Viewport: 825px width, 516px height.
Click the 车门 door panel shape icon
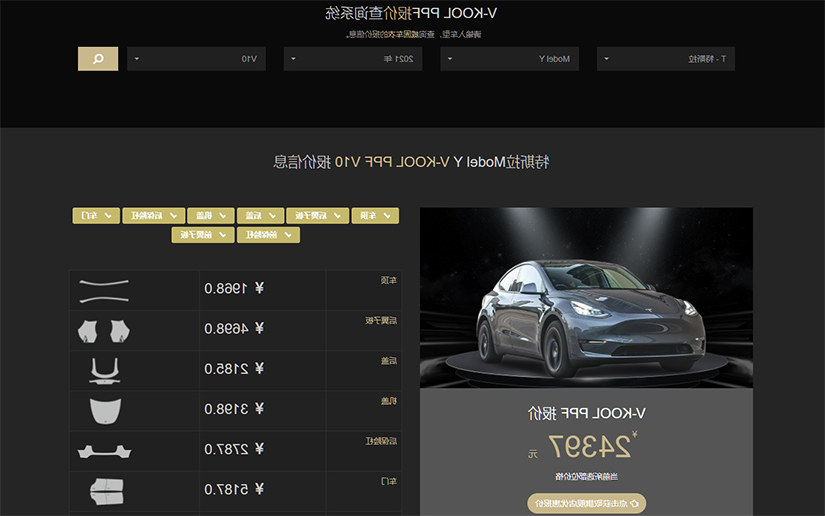point(106,491)
